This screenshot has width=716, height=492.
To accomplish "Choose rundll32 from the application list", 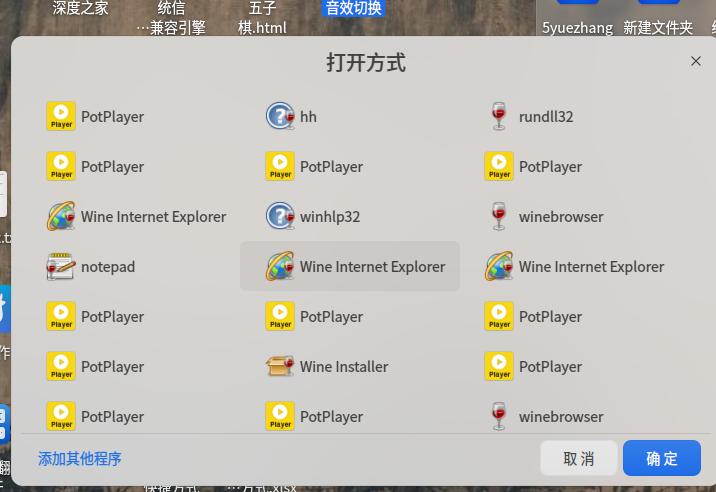I will click(569, 116).
